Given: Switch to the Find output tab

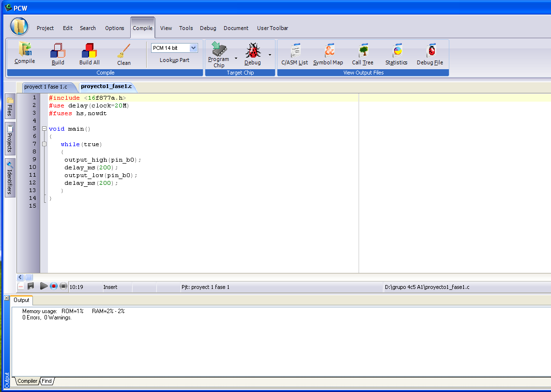Looking at the screenshot, I should [46, 381].
